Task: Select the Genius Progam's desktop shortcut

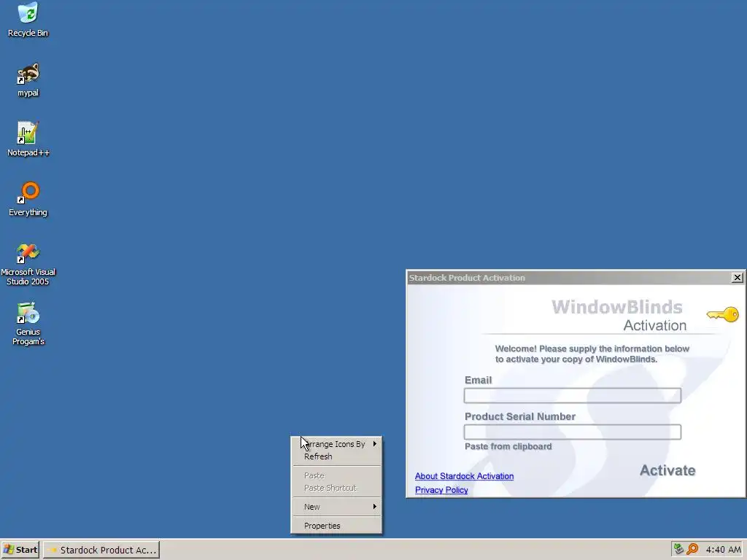Action: point(28,324)
